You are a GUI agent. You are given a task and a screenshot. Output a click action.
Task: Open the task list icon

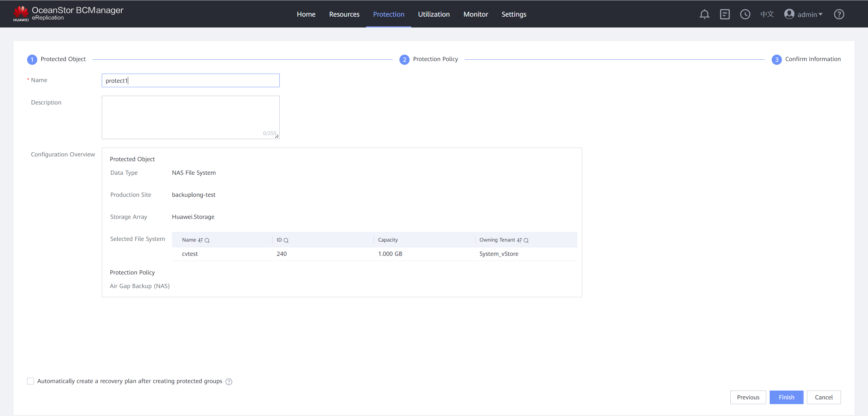click(725, 14)
